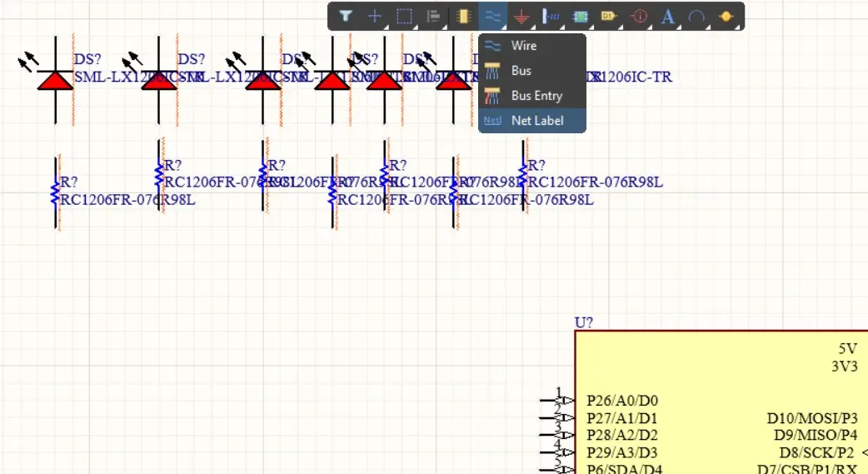Screen dimensions: 868x474
Task: Place a sheet symbol
Action: click(x=580, y=17)
